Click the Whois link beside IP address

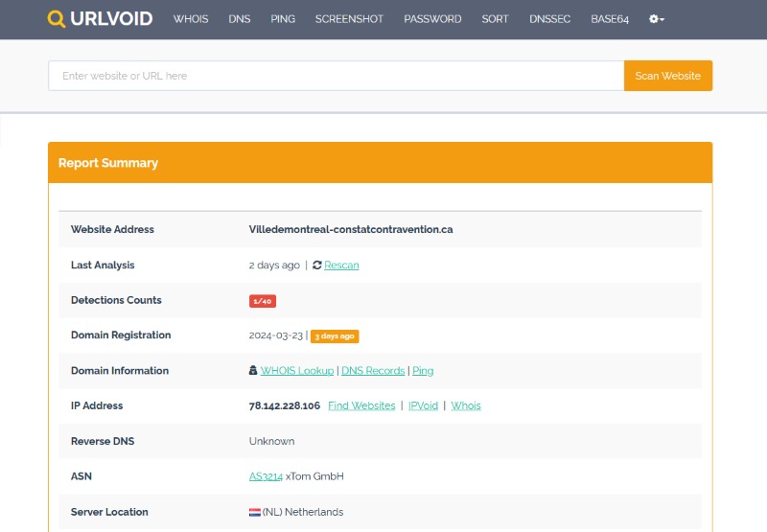466,405
